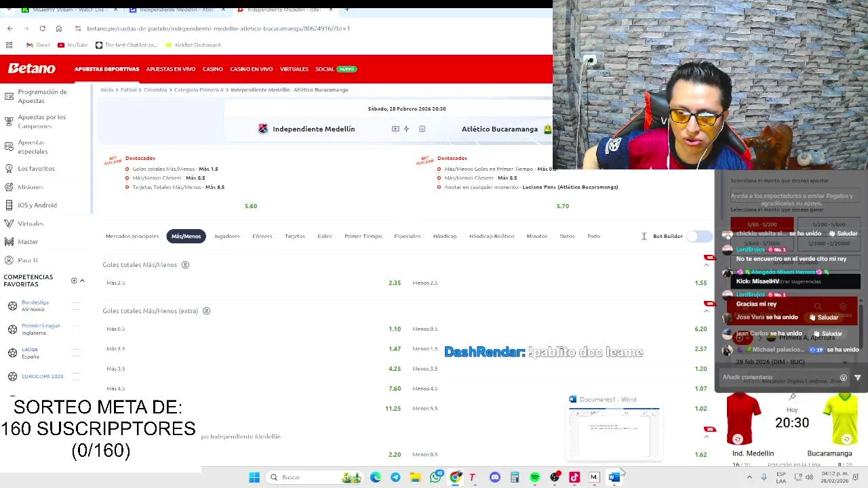Image resolution: width=868 pixels, height=488 pixels.
Task: Check the Premier League Inglaterra checkbox
Action: tap(76, 329)
